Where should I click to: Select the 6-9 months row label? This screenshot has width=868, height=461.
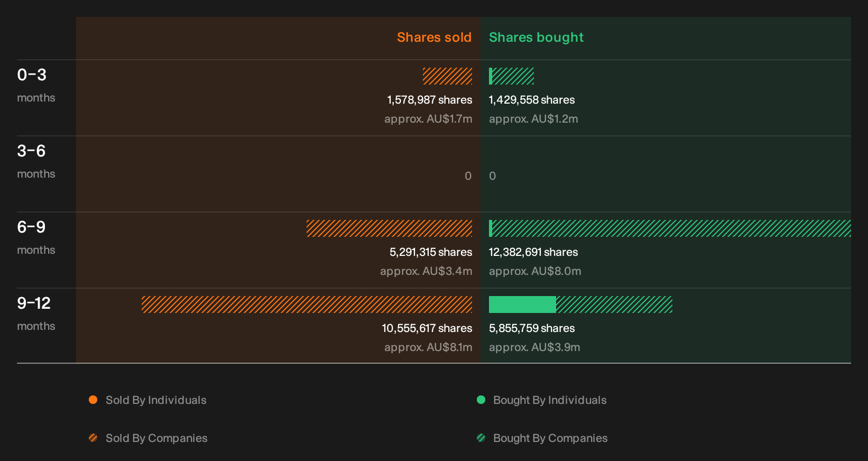(36, 237)
